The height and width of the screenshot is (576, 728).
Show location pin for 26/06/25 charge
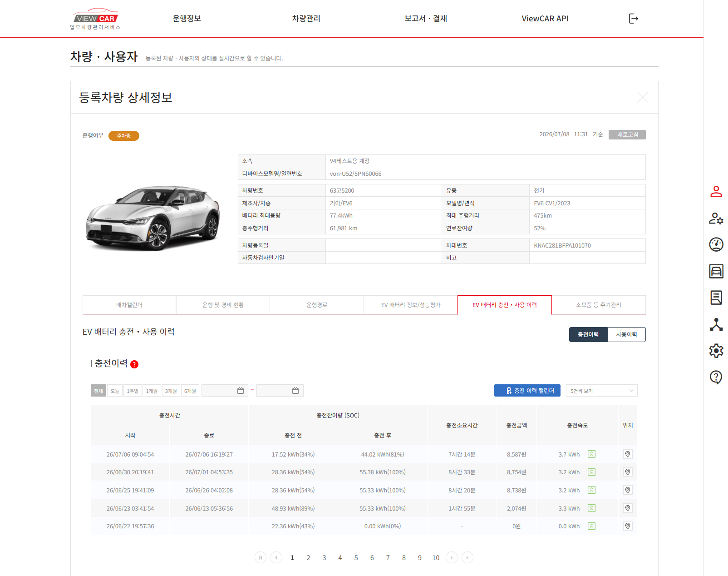(x=628, y=490)
